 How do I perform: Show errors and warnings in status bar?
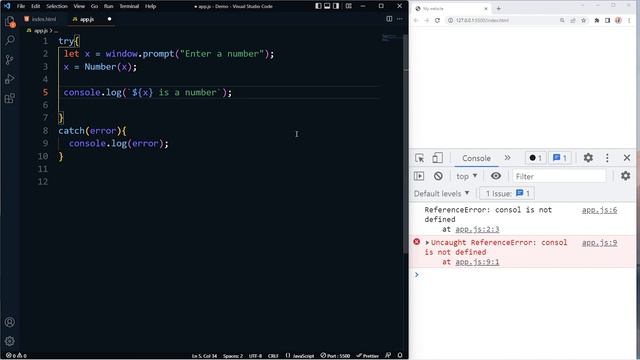pos(16,356)
